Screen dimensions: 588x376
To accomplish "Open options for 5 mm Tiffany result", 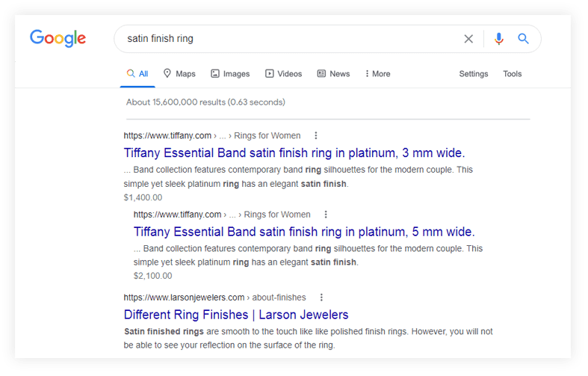I will 326,215.
